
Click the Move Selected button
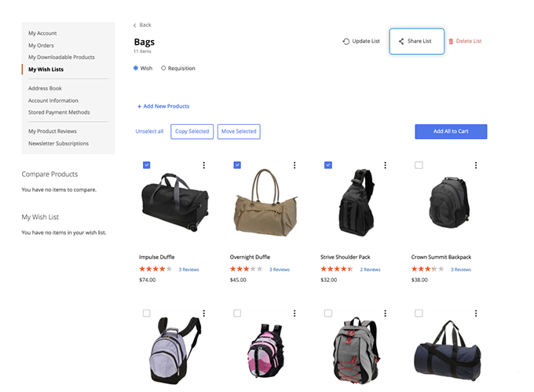(x=239, y=131)
